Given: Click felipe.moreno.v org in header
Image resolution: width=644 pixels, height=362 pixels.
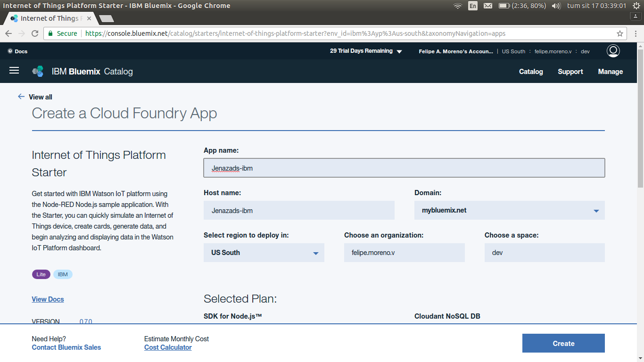Looking at the screenshot, I should click(553, 51).
